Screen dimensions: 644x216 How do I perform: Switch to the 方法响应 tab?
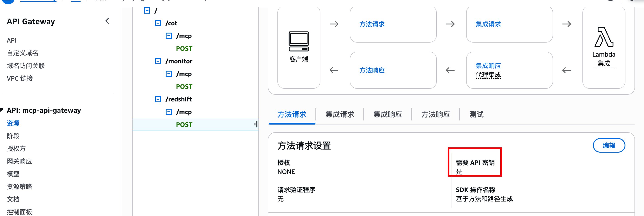click(x=436, y=114)
